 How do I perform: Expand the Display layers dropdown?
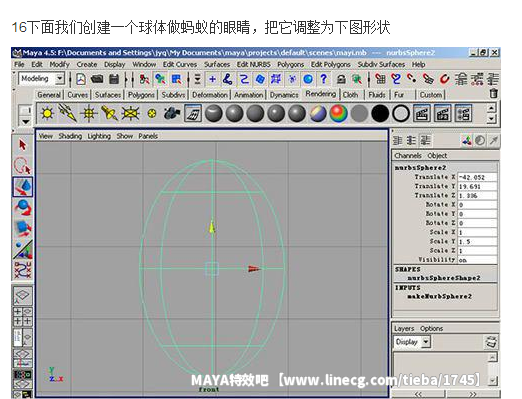pos(426,342)
